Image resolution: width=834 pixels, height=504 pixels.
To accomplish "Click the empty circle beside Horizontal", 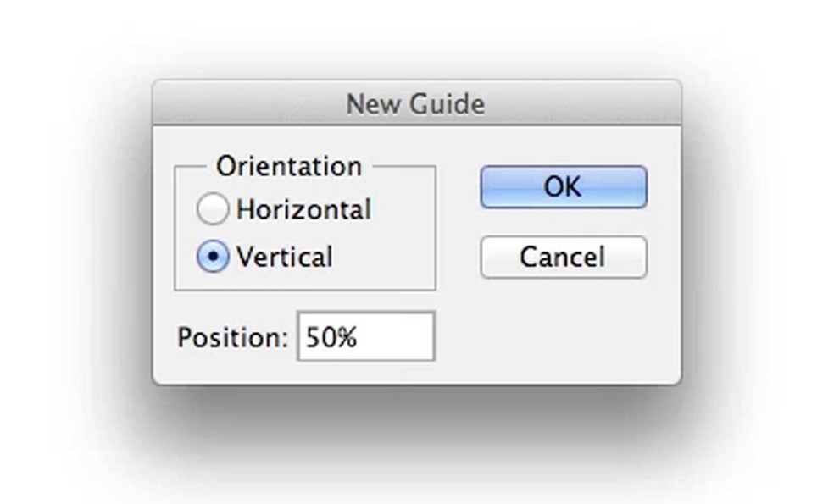I will [212, 209].
